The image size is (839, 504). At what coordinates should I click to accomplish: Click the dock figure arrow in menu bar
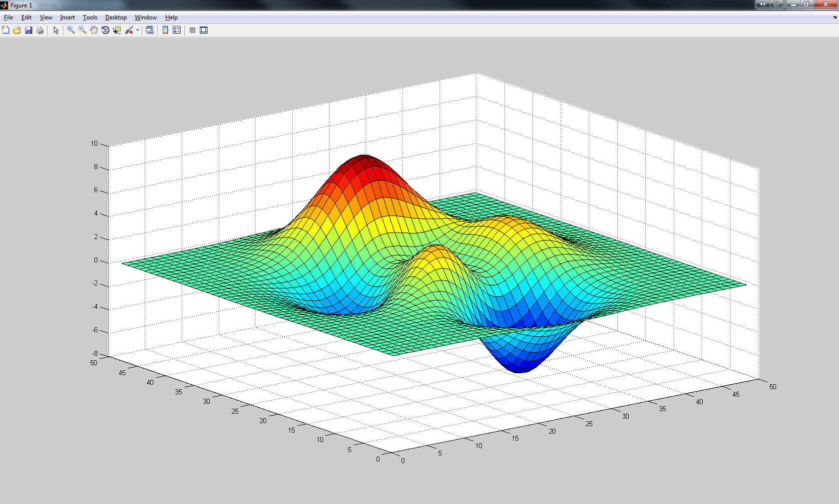(835, 17)
